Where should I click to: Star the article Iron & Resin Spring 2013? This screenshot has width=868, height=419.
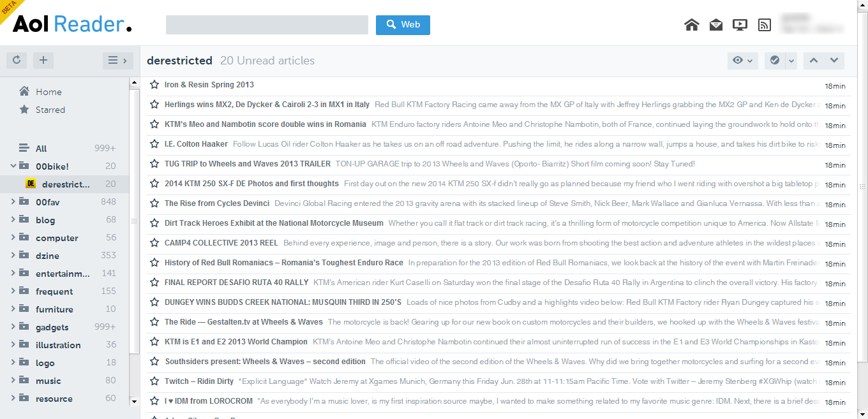[154, 84]
